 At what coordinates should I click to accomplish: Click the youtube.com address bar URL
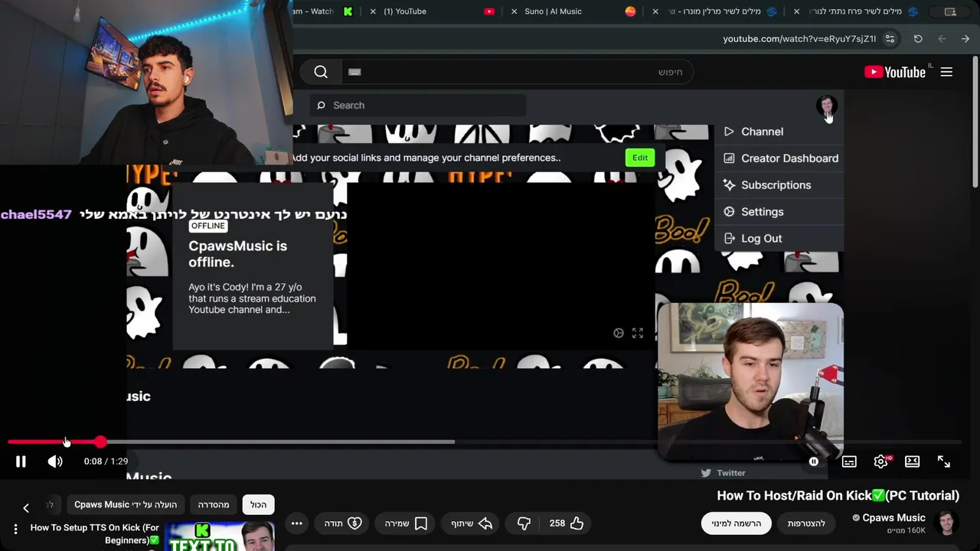(799, 38)
